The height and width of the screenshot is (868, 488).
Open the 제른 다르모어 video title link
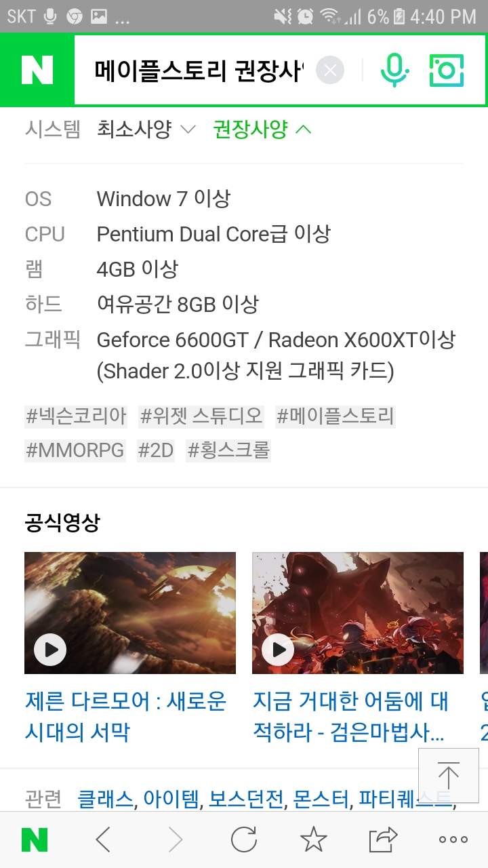point(126,717)
